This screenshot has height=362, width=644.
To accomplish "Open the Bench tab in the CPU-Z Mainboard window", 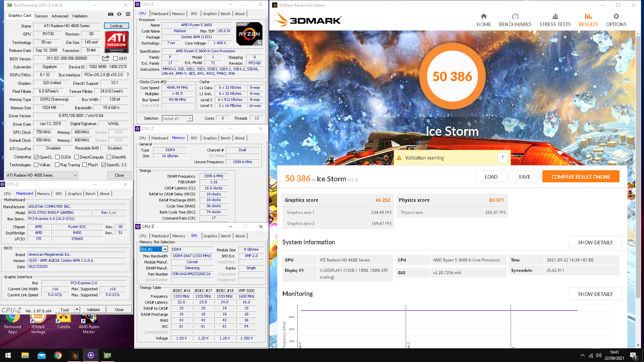I will pyautogui.click(x=90, y=193).
